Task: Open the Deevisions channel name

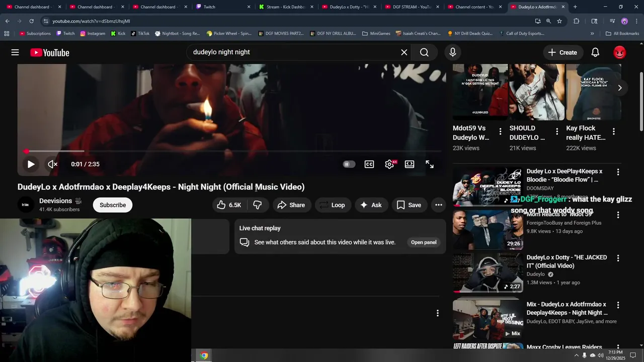Action: pos(55,201)
